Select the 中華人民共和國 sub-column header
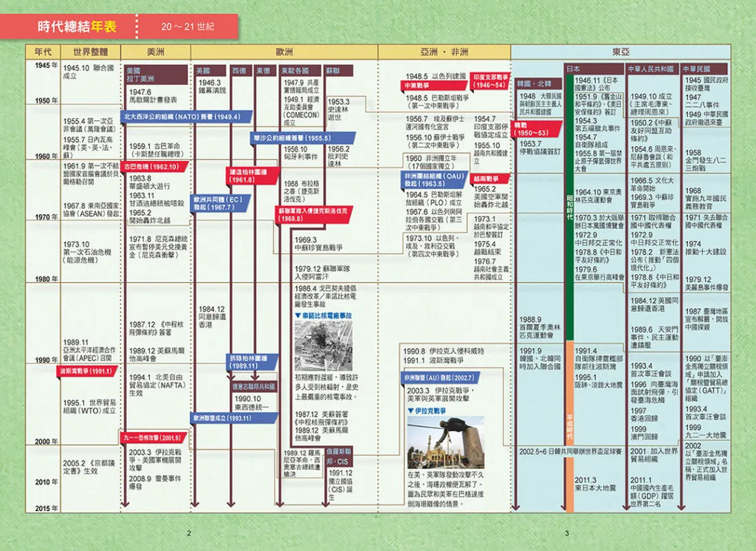 [651, 69]
